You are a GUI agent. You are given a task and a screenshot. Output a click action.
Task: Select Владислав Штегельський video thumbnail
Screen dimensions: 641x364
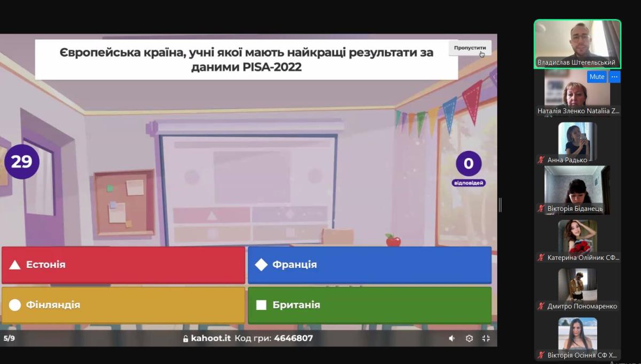577,44
